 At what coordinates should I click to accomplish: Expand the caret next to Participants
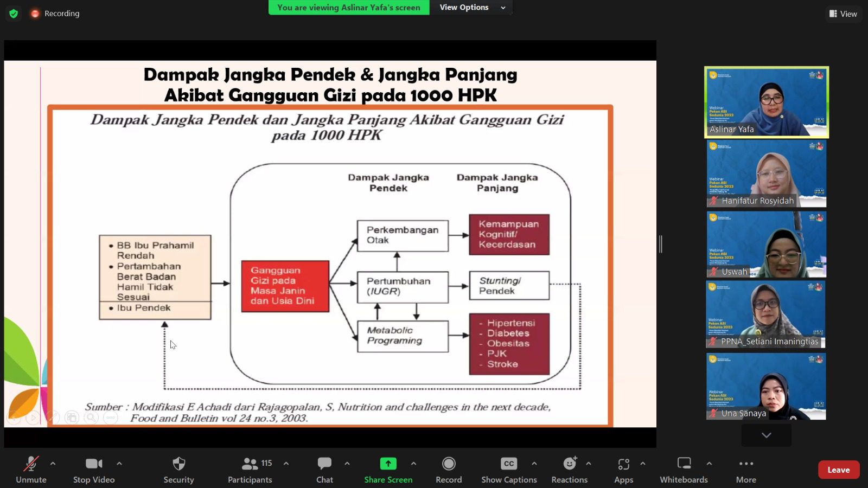pos(286,464)
